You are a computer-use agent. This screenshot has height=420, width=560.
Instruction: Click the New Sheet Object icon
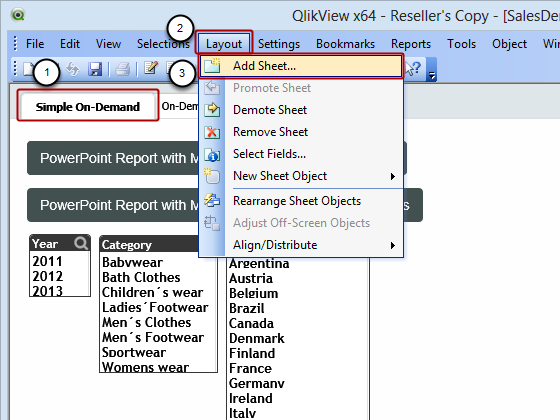coord(211,176)
